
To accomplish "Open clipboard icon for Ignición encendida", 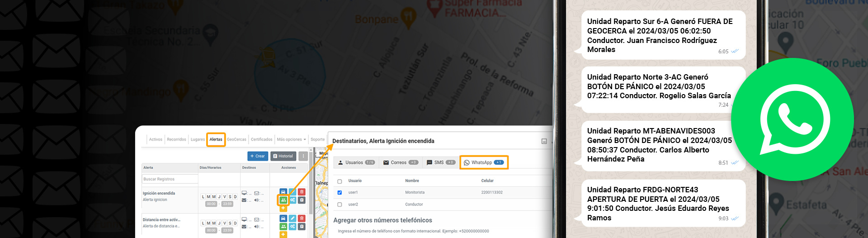I will (x=302, y=200).
